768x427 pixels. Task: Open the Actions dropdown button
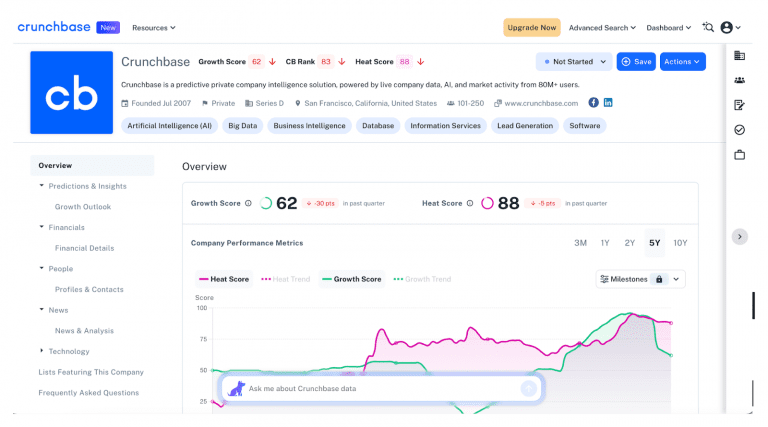point(682,62)
